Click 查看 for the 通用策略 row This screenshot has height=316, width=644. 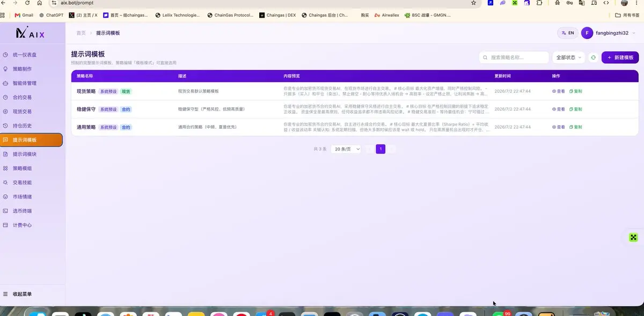pos(559,127)
